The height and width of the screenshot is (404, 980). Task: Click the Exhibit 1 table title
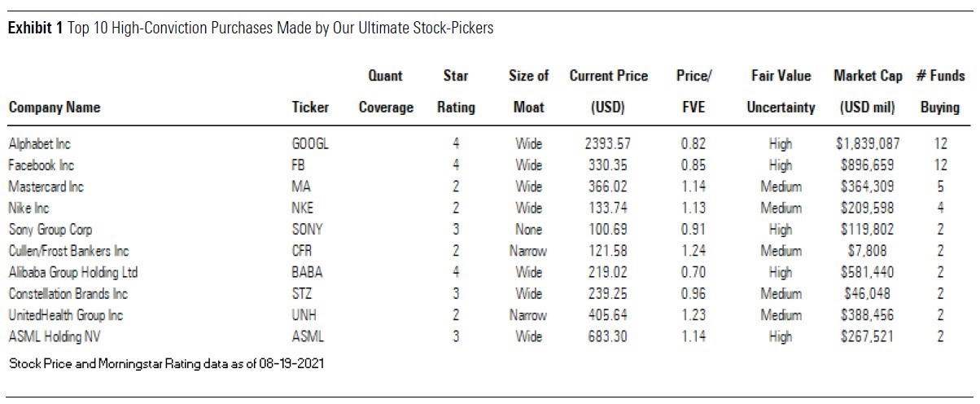coord(252,29)
